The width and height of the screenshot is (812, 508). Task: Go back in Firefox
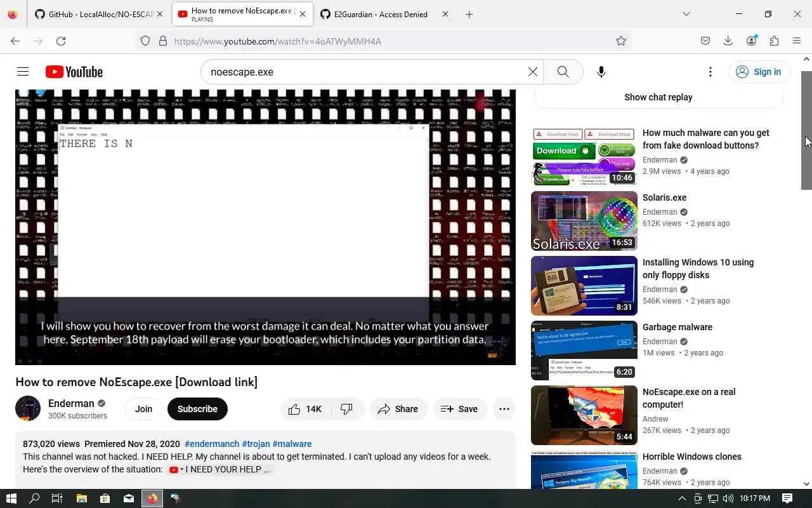point(15,41)
